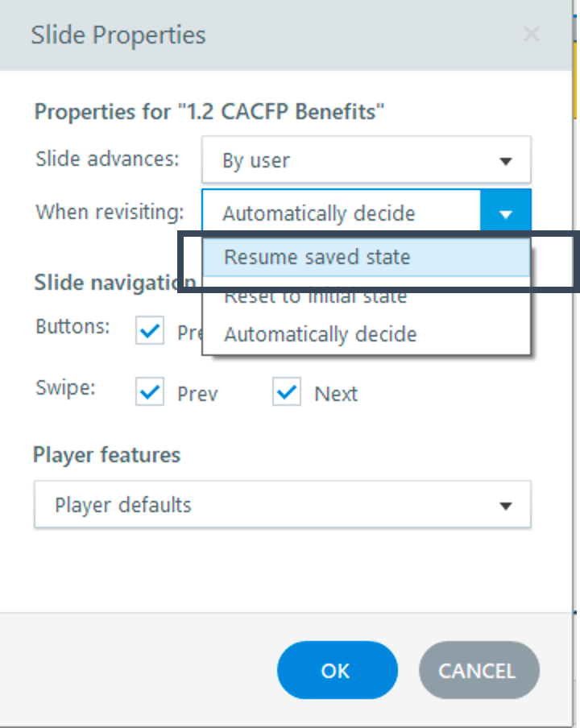Collapse the When revisiting list using the blue arrow
Image resolution: width=580 pixels, height=728 pixels.
click(506, 214)
